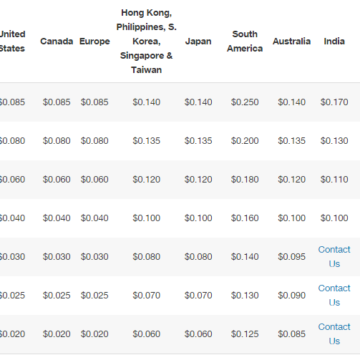Click the $0.180 South America price cell
The height and width of the screenshot is (360, 360).
point(245,179)
